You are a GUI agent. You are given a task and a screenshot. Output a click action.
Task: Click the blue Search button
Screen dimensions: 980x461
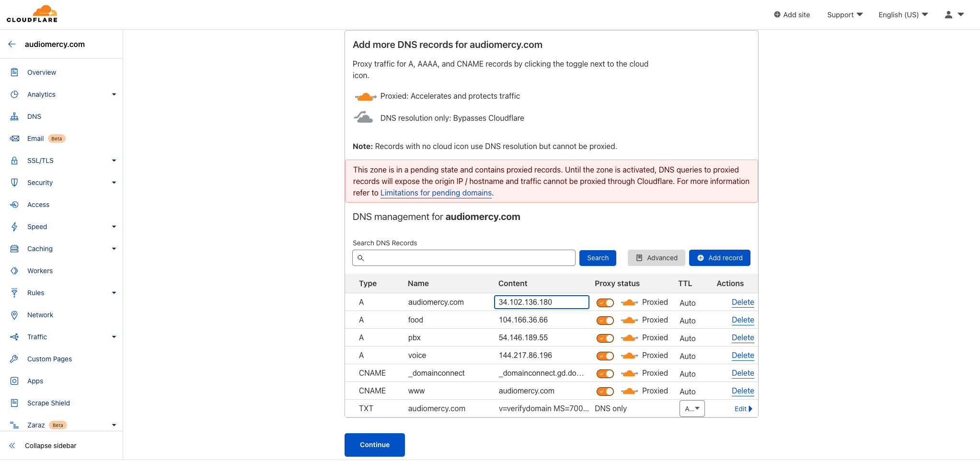598,258
